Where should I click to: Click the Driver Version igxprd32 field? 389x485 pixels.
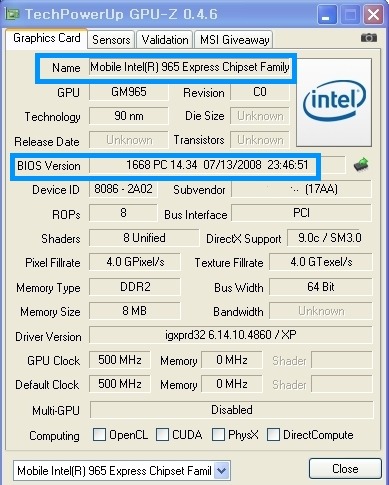point(231,335)
